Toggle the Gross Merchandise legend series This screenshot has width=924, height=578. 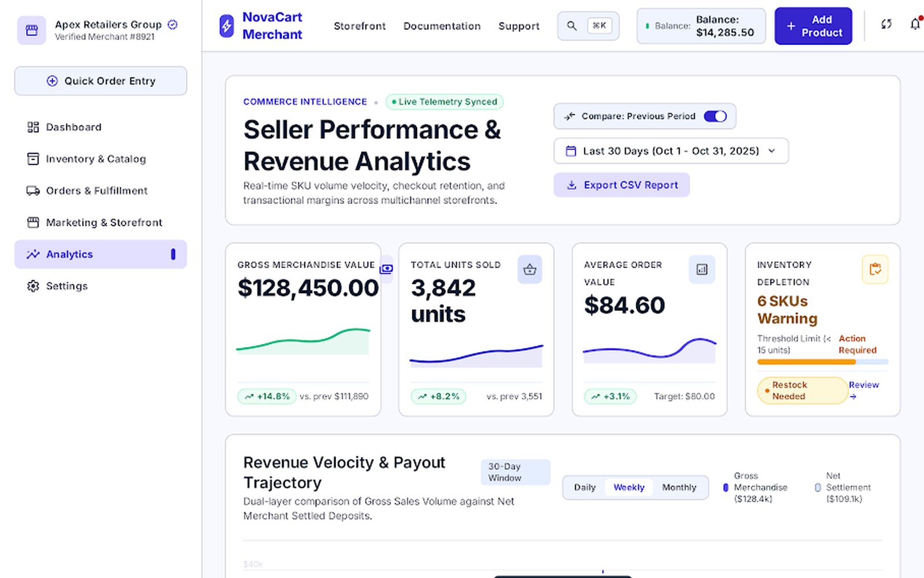tap(757, 487)
